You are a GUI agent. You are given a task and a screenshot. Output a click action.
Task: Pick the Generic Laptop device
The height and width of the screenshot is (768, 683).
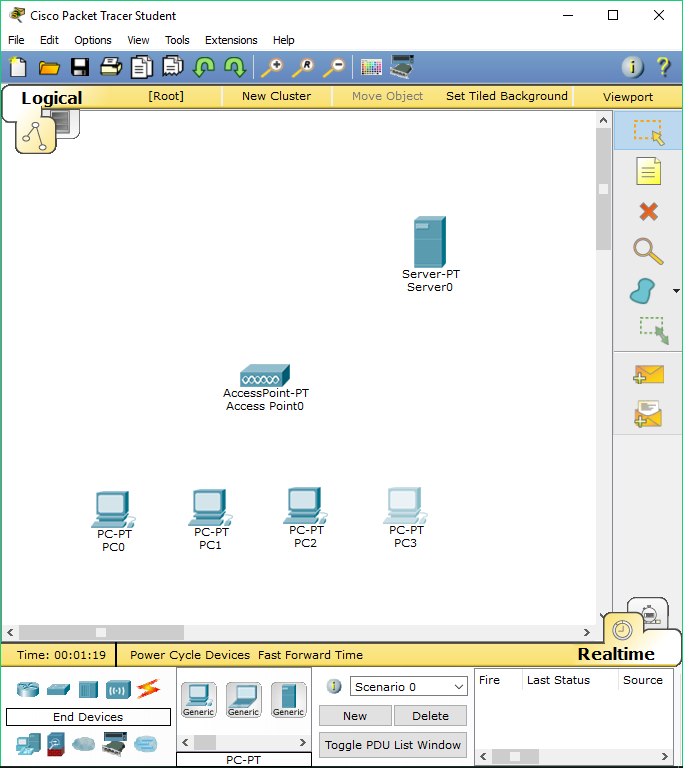coord(244,700)
